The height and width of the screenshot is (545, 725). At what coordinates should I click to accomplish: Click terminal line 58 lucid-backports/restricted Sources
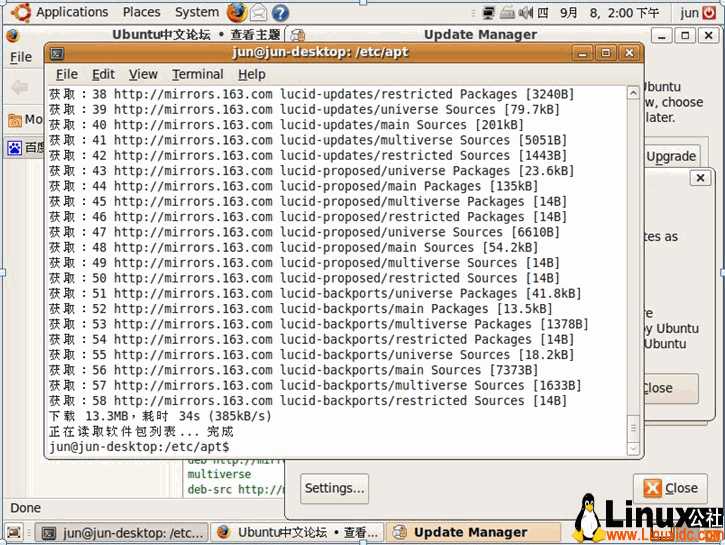pos(308,401)
